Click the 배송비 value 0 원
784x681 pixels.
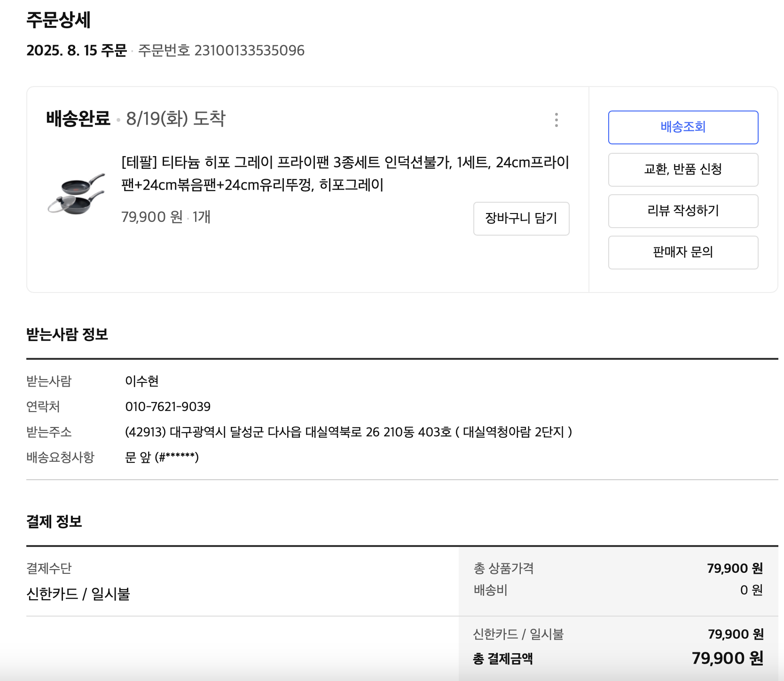click(x=752, y=590)
